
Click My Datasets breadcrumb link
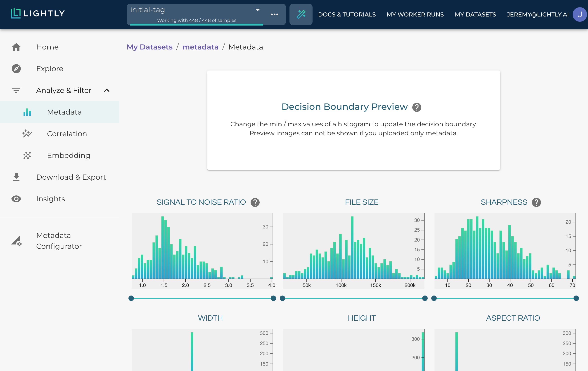click(x=149, y=47)
